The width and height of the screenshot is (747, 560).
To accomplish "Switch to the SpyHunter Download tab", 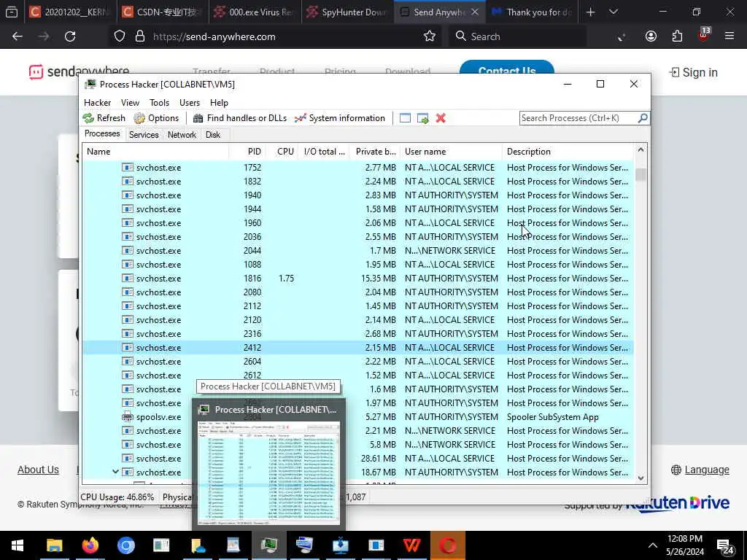I will (348, 12).
